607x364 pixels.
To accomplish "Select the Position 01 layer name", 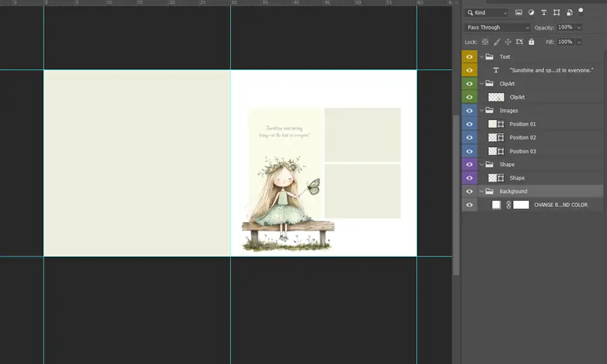I will tap(523, 124).
